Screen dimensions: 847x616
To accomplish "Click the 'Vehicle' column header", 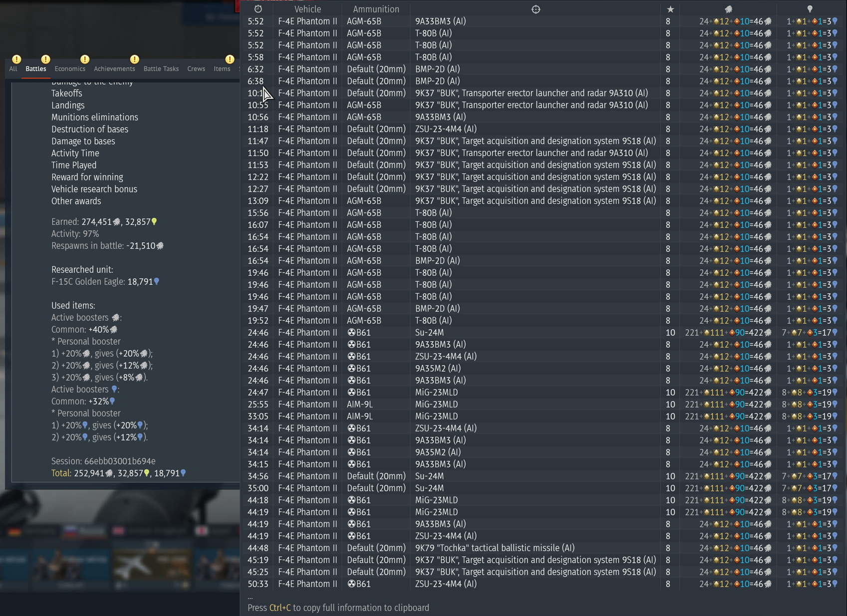I will point(307,9).
